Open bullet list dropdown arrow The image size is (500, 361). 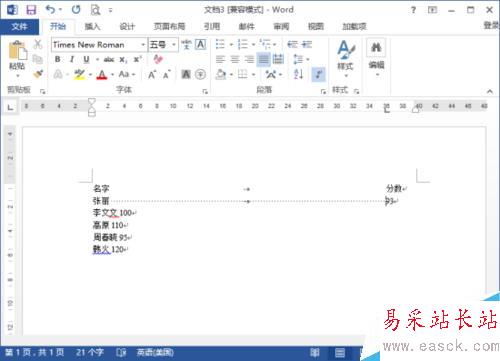pos(231,44)
